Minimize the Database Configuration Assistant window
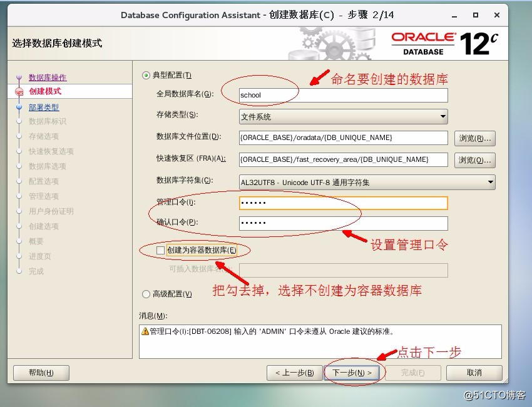 (454, 15)
